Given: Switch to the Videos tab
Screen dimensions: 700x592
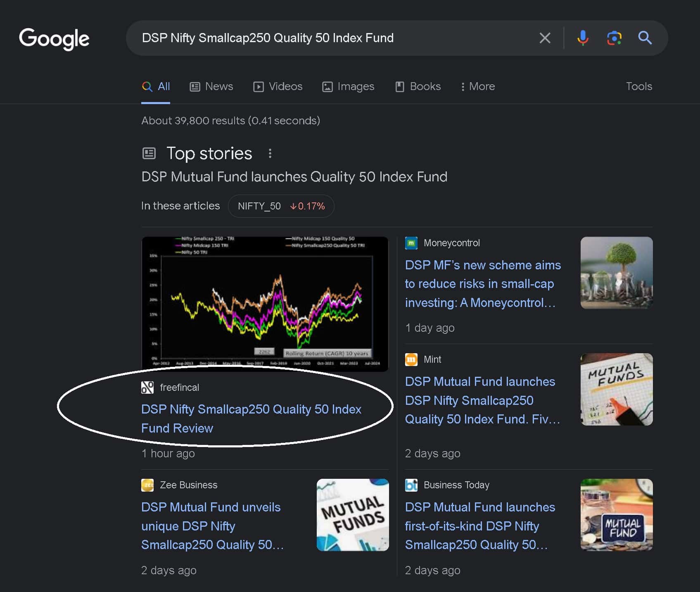Looking at the screenshot, I should pos(278,86).
